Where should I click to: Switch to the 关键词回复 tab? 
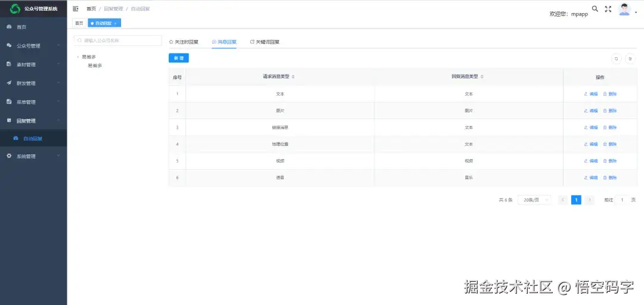point(265,42)
